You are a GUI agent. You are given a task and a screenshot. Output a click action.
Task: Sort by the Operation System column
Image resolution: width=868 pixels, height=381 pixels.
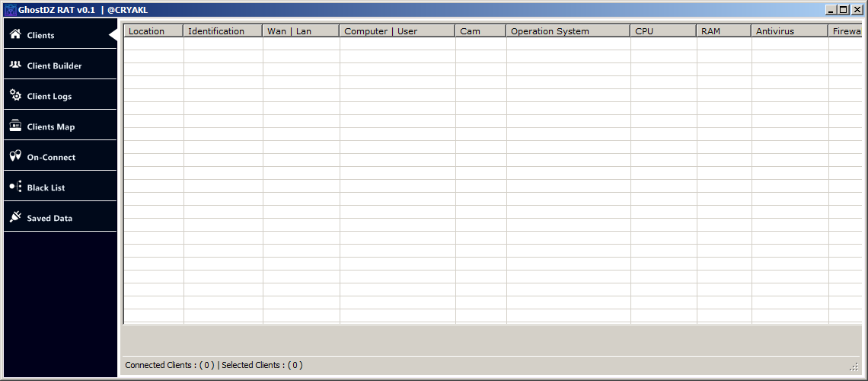568,31
